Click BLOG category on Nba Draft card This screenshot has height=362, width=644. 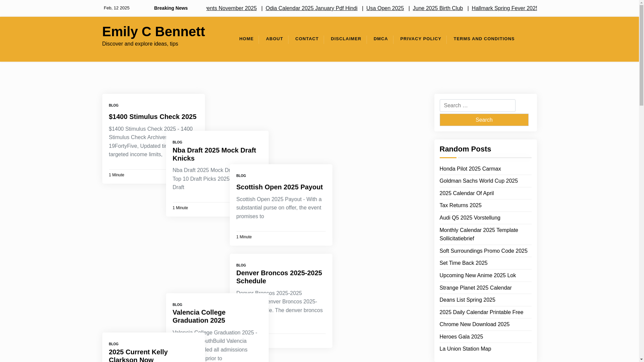[177, 142]
